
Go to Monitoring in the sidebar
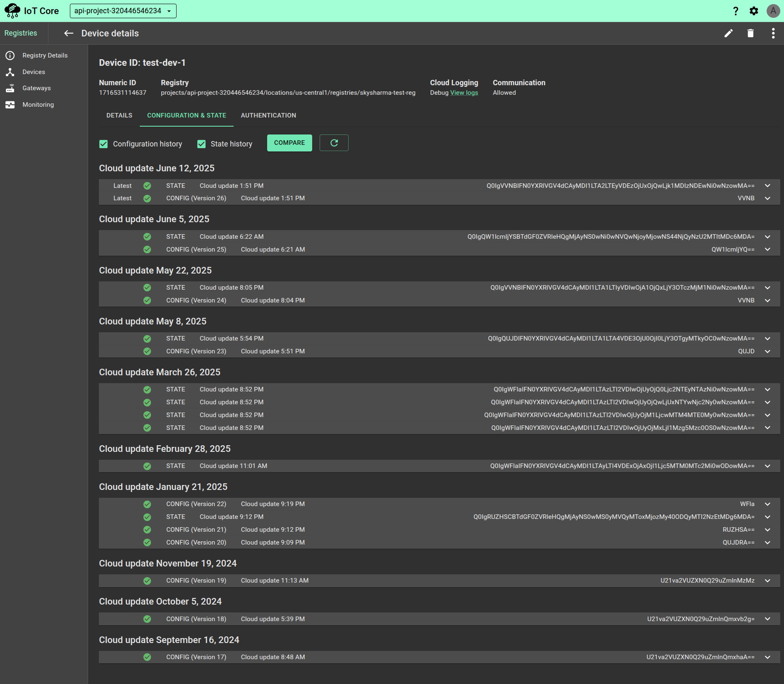point(38,105)
